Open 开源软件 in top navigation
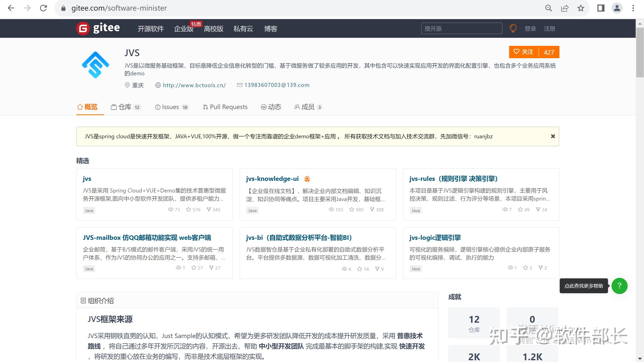644x362 pixels. [150, 29]
